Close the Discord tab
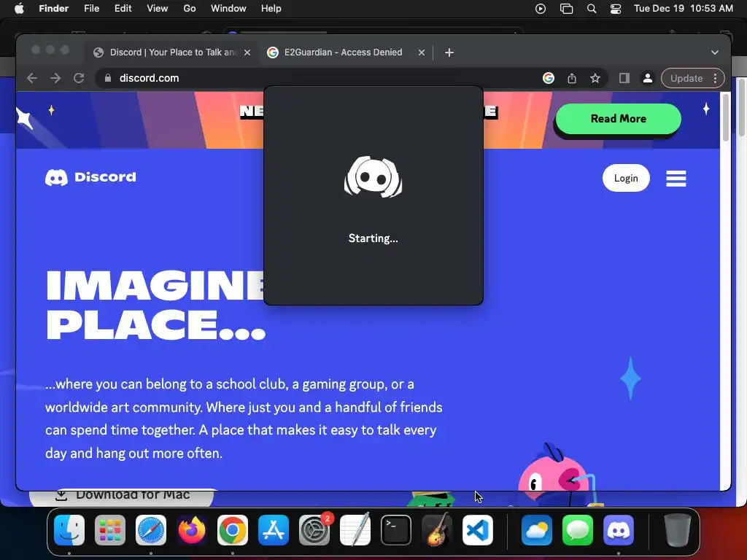Image resolution: width=747 pixels, height=560 pixels. point(247,52)
